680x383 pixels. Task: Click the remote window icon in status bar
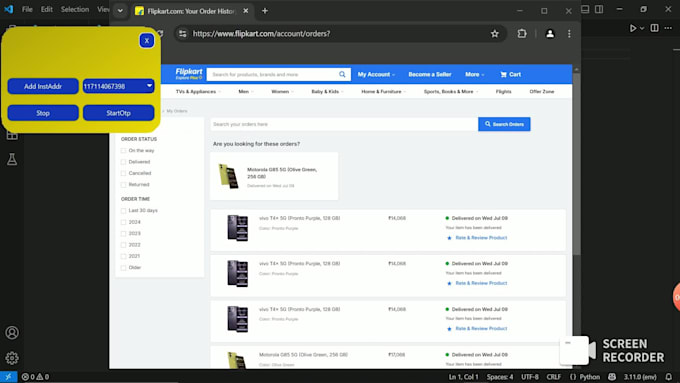pos(8,377)
